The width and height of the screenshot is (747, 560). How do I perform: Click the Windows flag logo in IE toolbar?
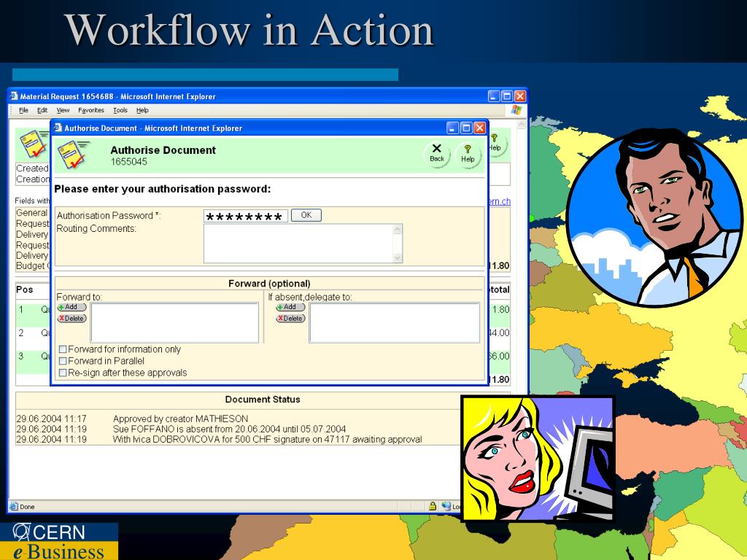click(x=516, y=110)
